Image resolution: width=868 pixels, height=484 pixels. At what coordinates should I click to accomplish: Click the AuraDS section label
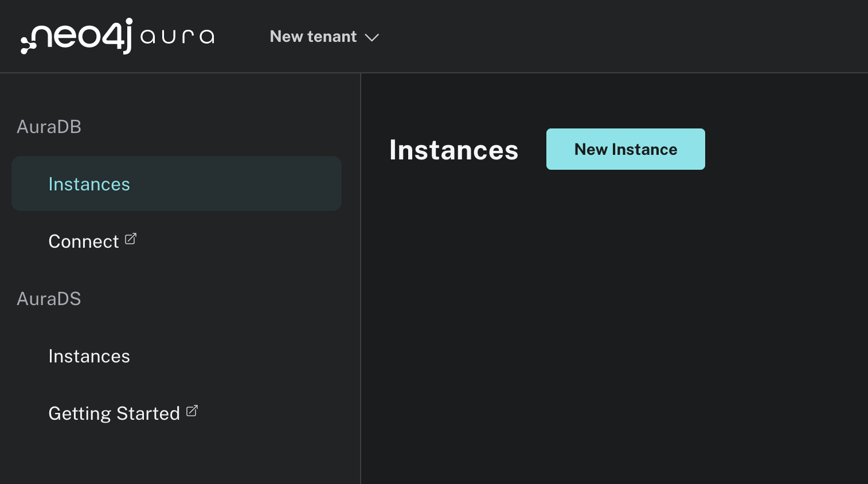click(49, 299)
